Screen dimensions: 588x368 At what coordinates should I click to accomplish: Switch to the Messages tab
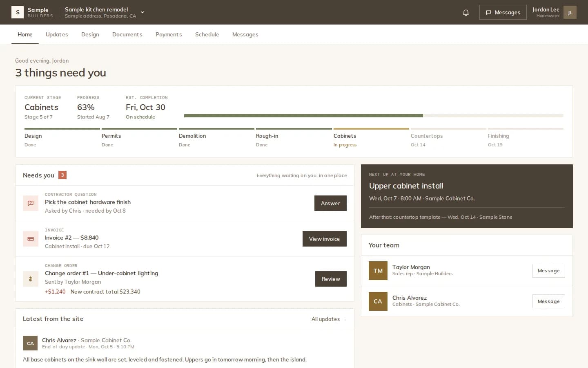coord(245,34)
